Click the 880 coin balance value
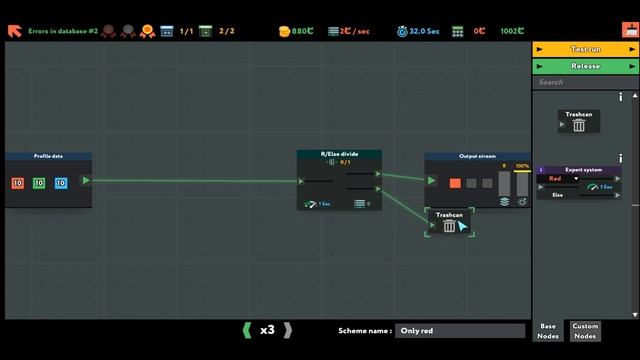The image size is (640, 360). point(302,31)
